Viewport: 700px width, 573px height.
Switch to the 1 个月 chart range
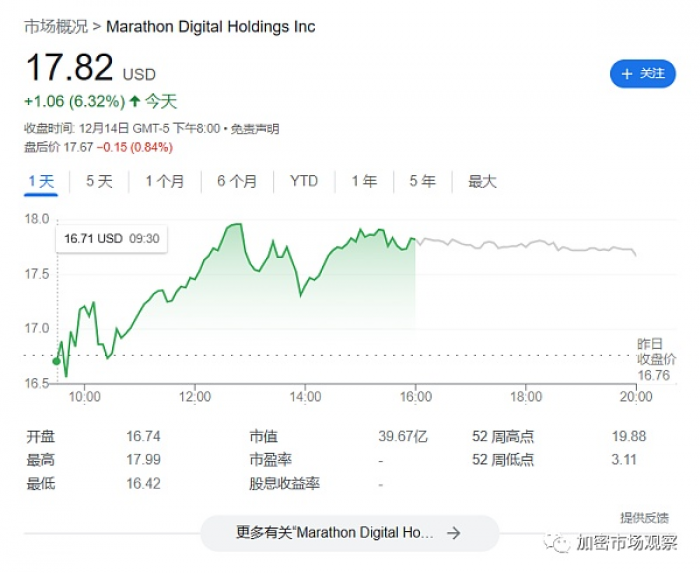(x=165, y=181)
